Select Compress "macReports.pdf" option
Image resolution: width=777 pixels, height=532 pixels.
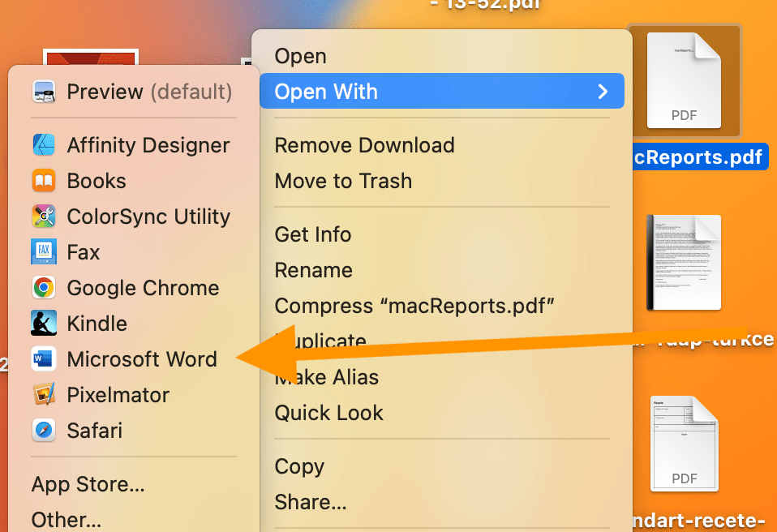coord(414,307)
